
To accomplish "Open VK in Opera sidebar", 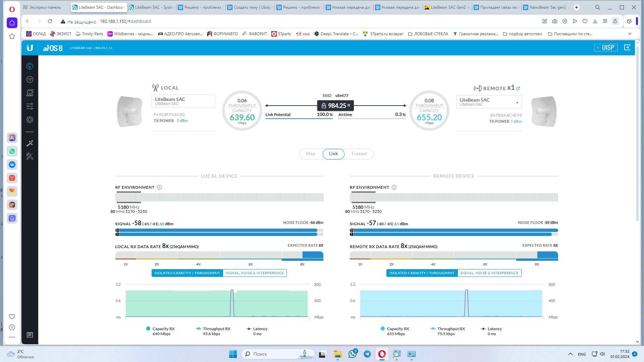I will pos(12,165).
